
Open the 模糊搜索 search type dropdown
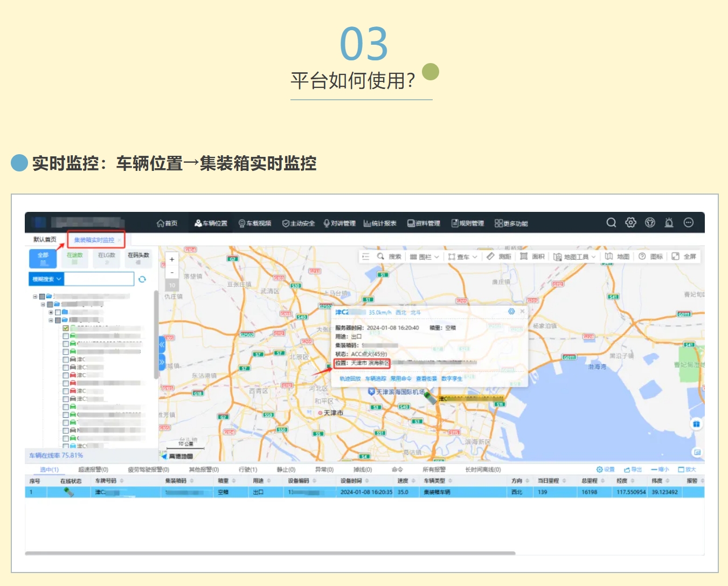coord(46,279)
